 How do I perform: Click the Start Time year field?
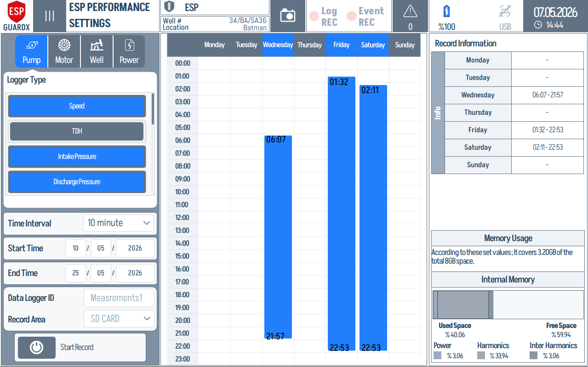(x=135, y=248)
